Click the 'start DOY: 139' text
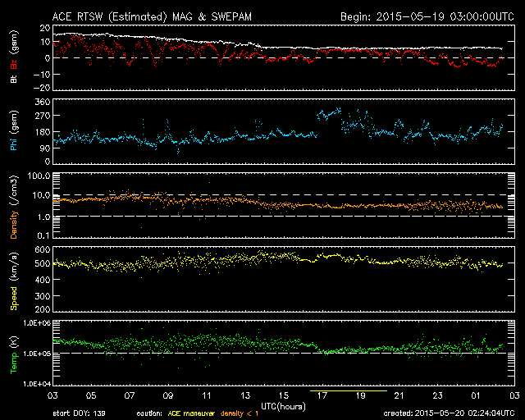The height and width of the screenshot is (420, 525). coord(80,413)
